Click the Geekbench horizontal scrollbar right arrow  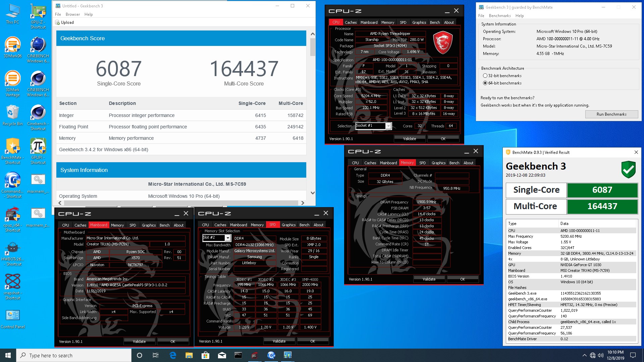pos(303,203)
